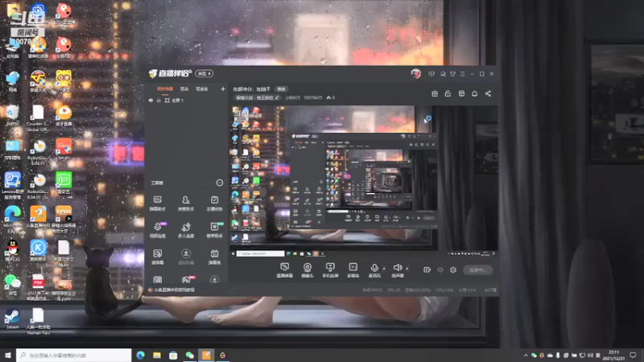Screen dimensions: 644x362
Task: Click the mode switch pill beside logo
Action: point(204,73)
